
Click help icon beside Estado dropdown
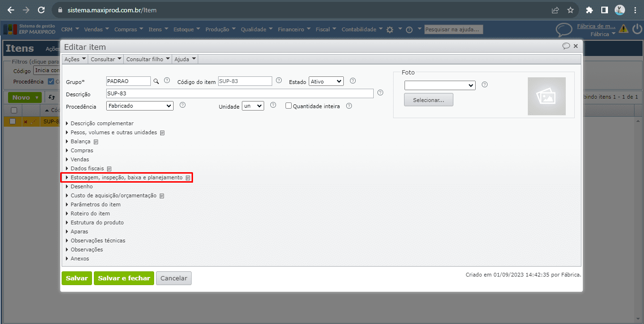pyautogui.click(x=353, y=81)
